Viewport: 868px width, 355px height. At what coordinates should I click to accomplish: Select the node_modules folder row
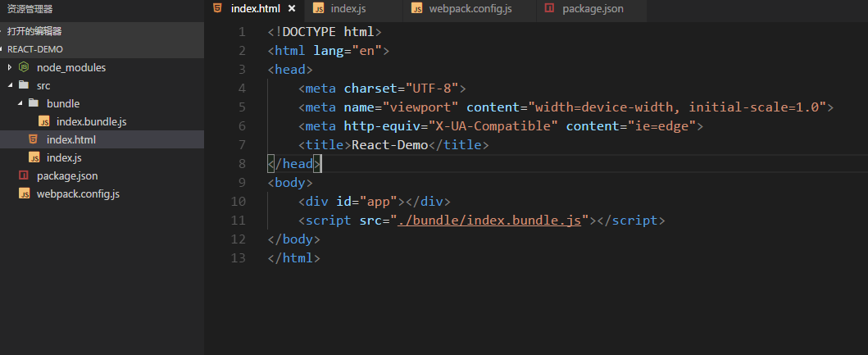click(102, 67)
